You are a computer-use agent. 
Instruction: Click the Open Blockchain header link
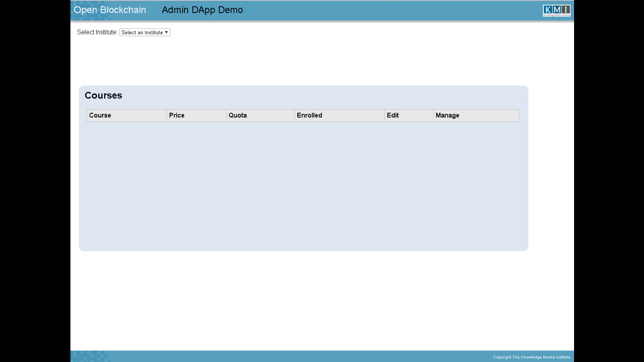[x=109, y=10]
